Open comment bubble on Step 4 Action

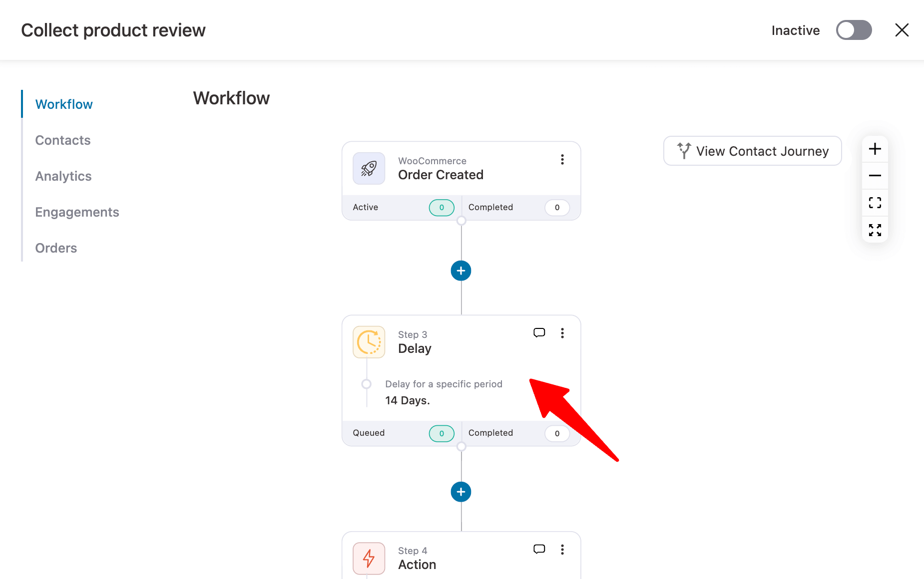(x=539, y=549)
